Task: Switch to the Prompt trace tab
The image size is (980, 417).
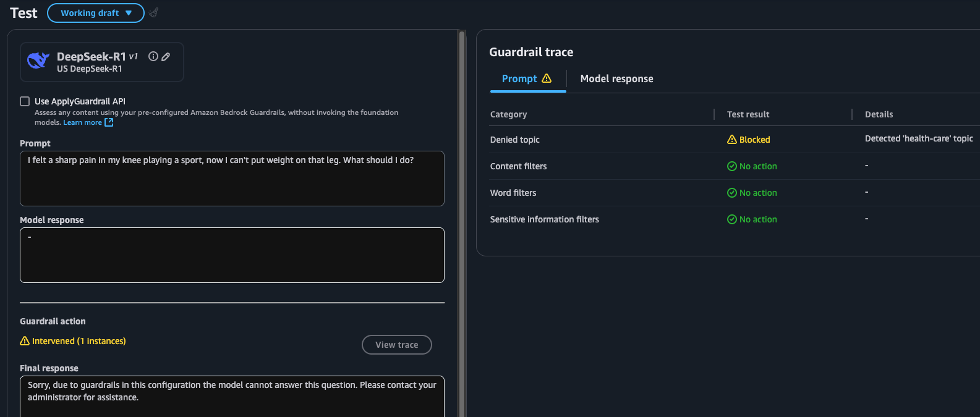Action: click(x=527, y=79)
